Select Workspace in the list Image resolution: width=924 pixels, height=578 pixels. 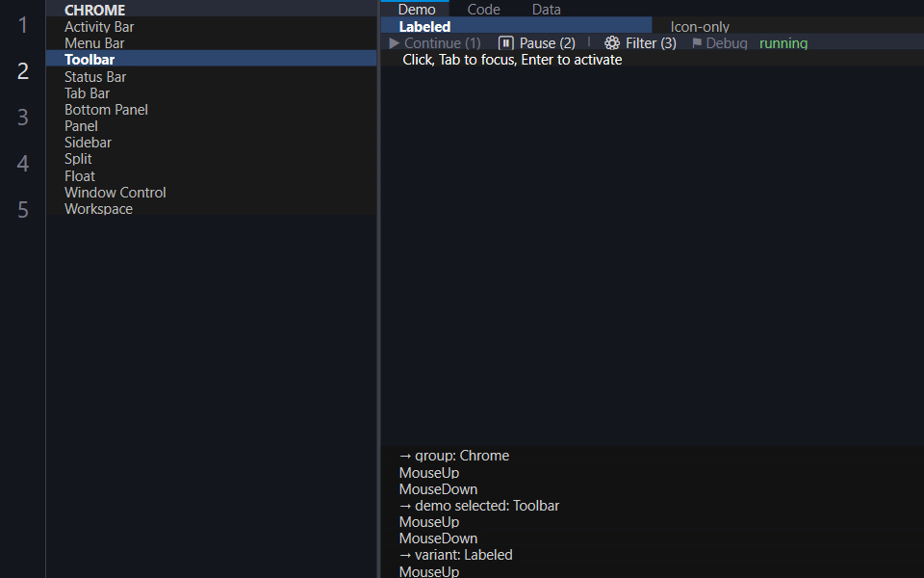click(x=211, y=209)
